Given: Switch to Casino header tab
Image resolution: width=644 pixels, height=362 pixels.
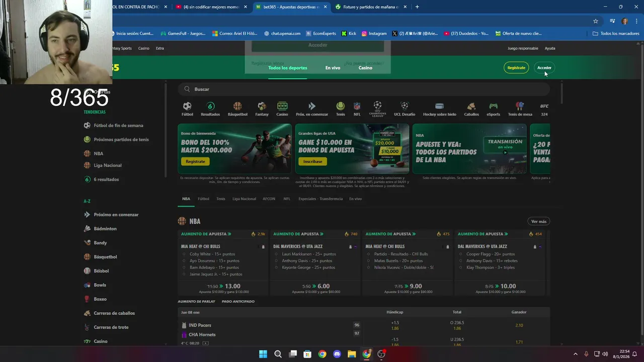Looking at the screenshot, I should pyautogui.click(x=365, y=68).
